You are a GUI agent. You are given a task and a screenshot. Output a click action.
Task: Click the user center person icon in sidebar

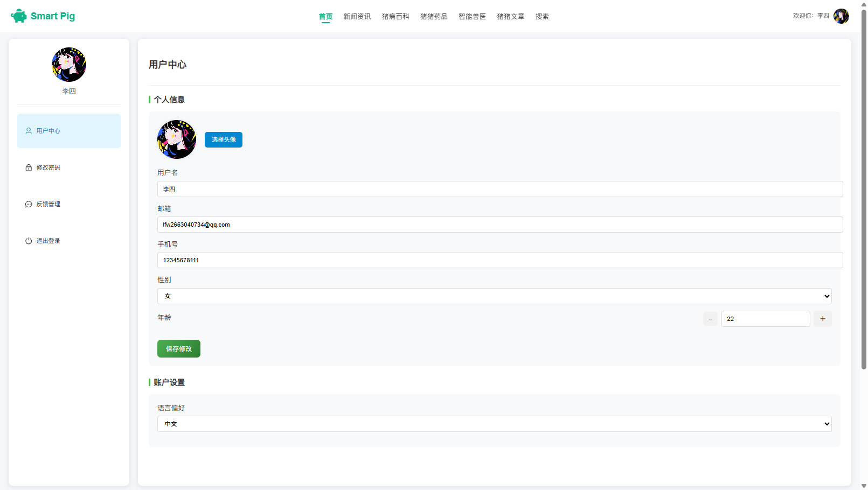point(29,131)
